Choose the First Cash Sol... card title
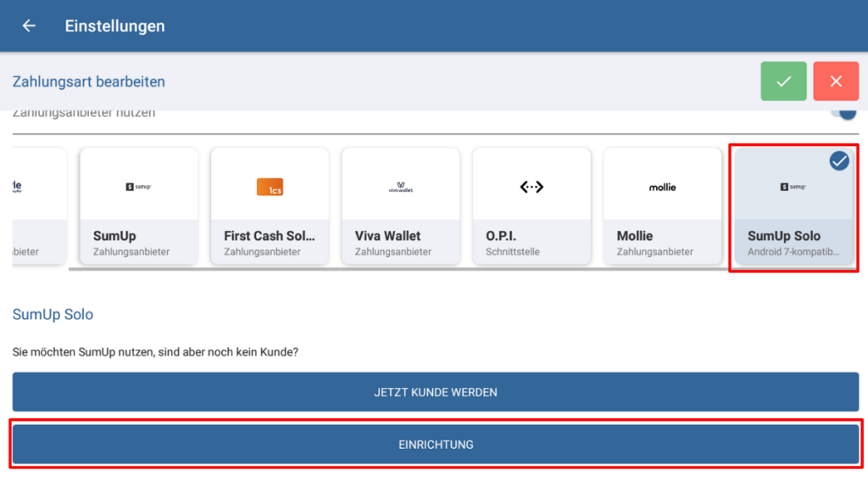868x487 pixels. (269, 236)
